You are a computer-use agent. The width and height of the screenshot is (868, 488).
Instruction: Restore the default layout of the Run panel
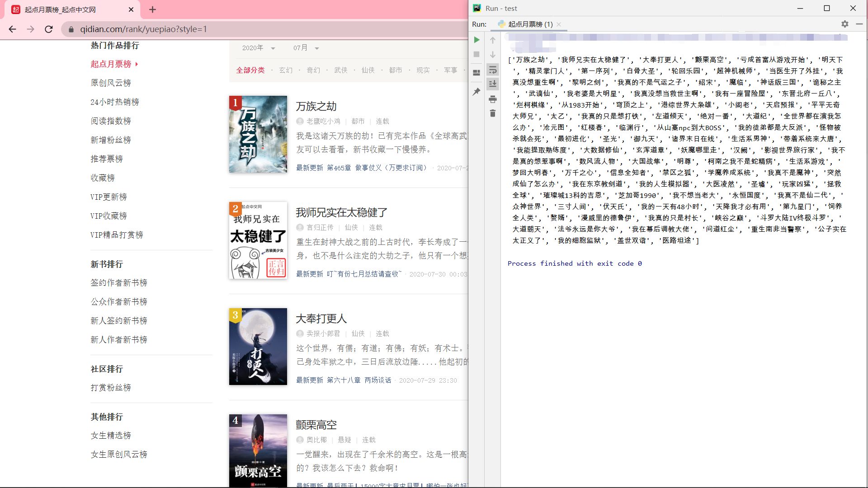pos(476,72)
